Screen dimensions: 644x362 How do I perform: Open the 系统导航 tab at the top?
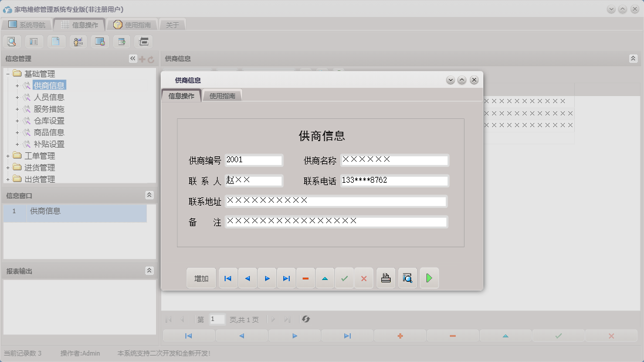click(29, 25)
